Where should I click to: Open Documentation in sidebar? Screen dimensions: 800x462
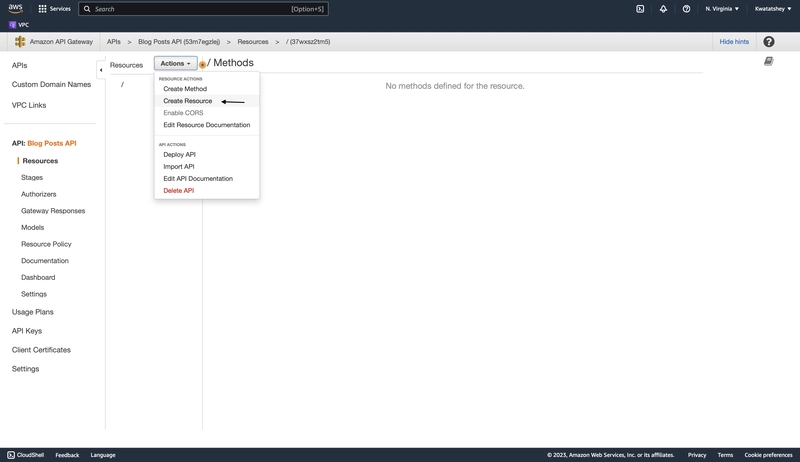(44, 261)
